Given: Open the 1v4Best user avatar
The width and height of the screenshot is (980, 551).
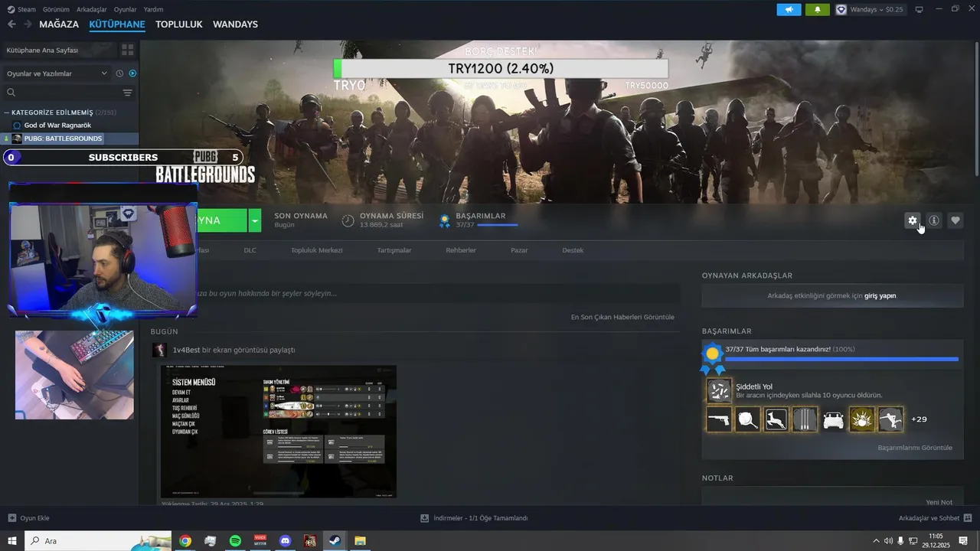Looking at the screenshot, I should pos(159,350).
